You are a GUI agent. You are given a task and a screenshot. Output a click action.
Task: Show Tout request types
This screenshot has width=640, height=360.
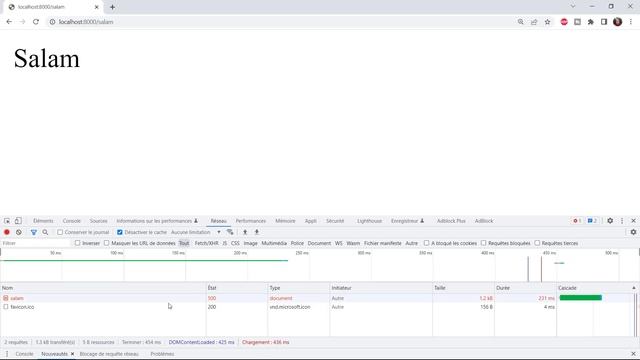click(184, 243)
